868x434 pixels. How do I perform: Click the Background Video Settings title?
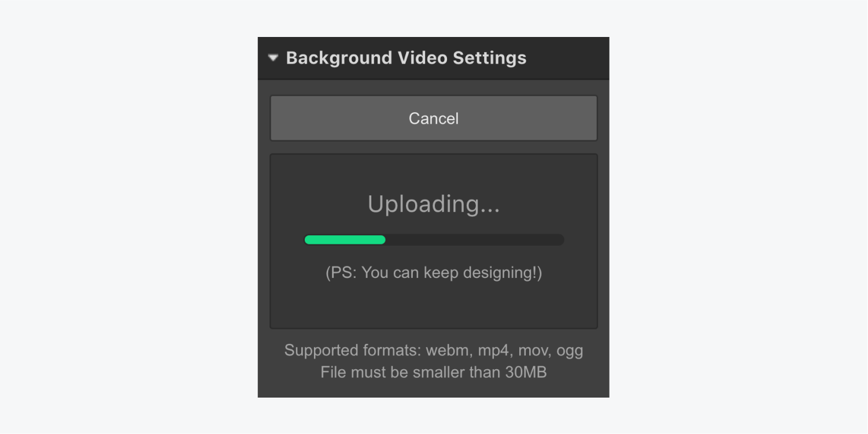click(x=406, y=58)
